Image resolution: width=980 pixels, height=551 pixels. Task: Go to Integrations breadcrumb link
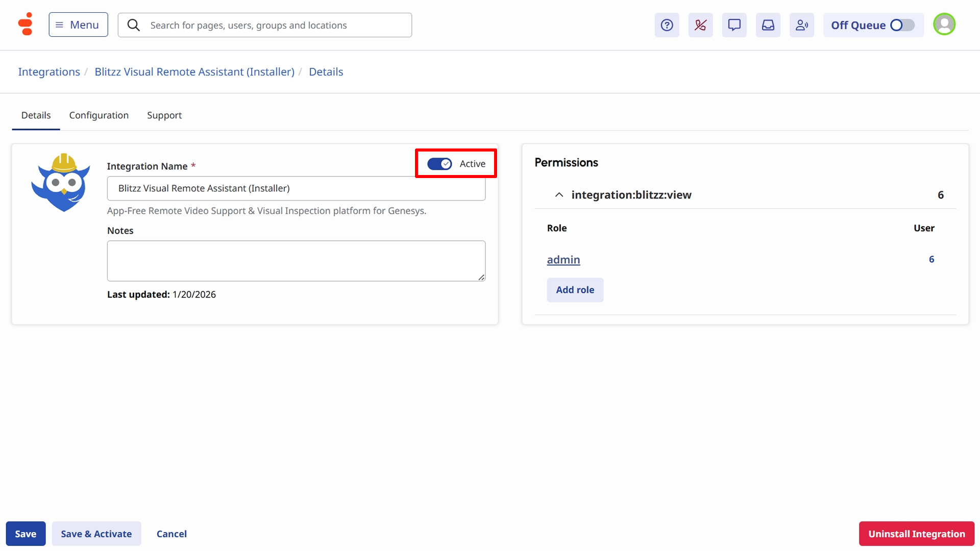(x=49, y=72)
